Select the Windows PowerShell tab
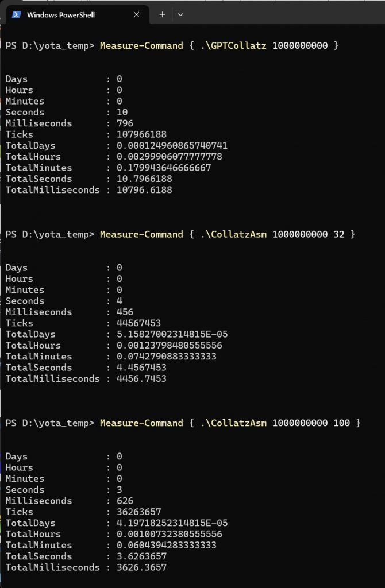This screenshot has height=588, width=385. click(x=76, y=14)
